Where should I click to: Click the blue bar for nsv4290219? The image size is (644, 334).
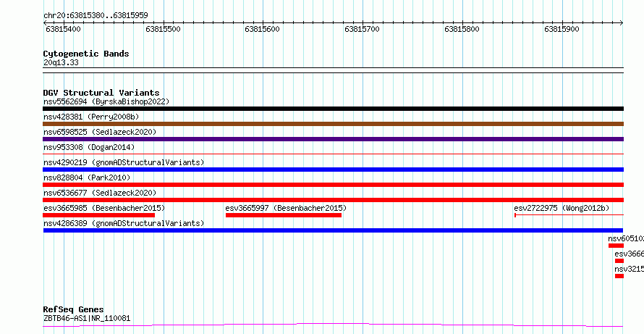333,170
